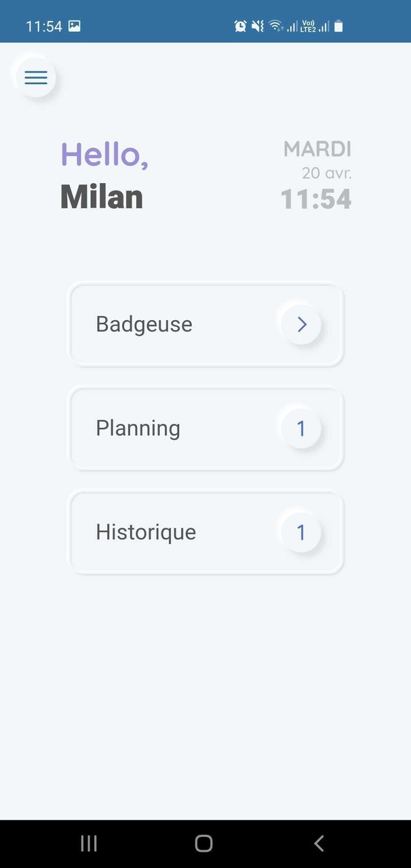Open the hamburger menu
Image resolution: width=411 pixels, height=868 pixels.
[36, 77]
